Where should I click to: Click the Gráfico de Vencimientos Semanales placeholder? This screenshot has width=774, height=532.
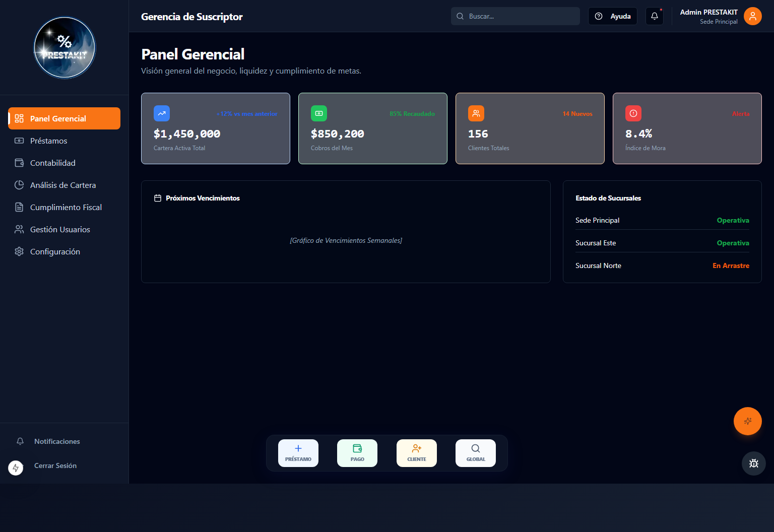click(x=346, y=240)
